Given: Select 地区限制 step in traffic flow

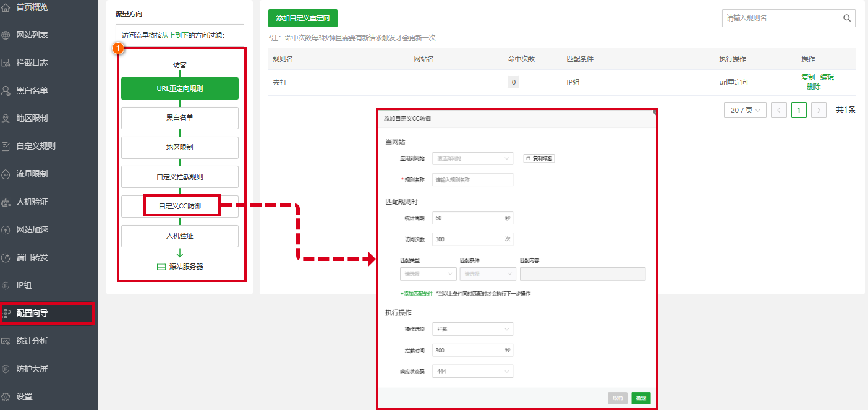Looking at the screenshot, I should point(180,147).
